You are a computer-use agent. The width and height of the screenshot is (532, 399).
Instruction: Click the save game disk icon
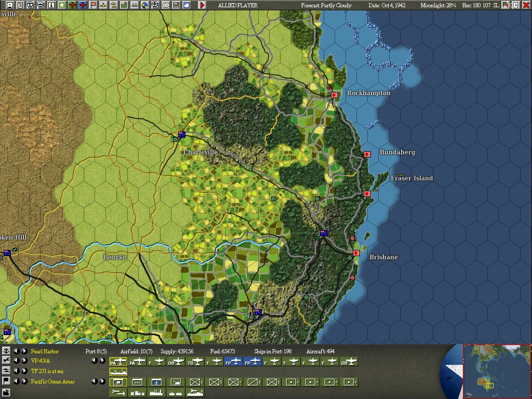[9, 5]
